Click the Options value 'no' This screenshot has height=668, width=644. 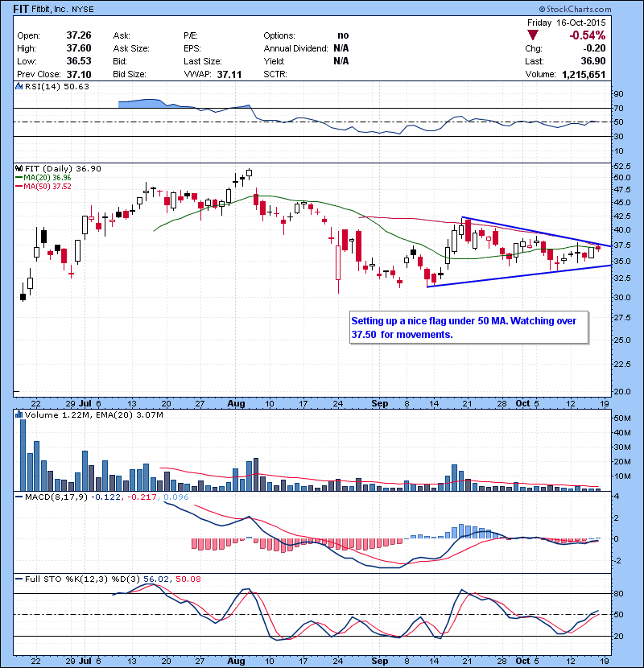[343, 35]
